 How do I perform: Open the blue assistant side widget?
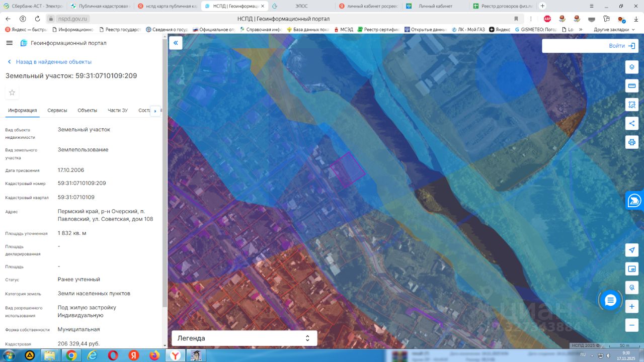coord(634,200)
